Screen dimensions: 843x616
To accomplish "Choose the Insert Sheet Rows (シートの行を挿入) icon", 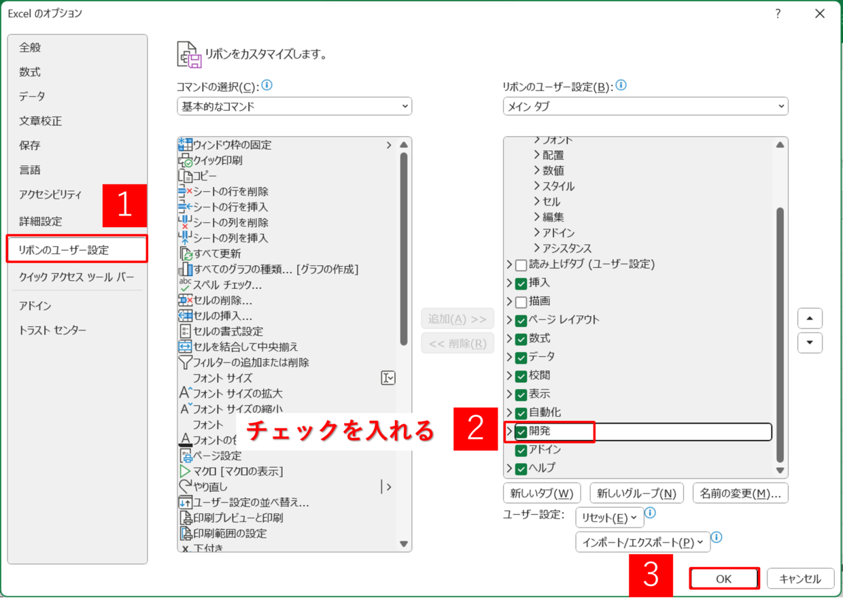I will (x=185, y=207).
